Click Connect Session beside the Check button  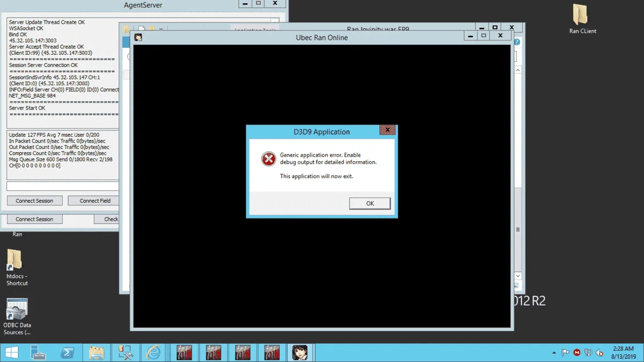34,219
